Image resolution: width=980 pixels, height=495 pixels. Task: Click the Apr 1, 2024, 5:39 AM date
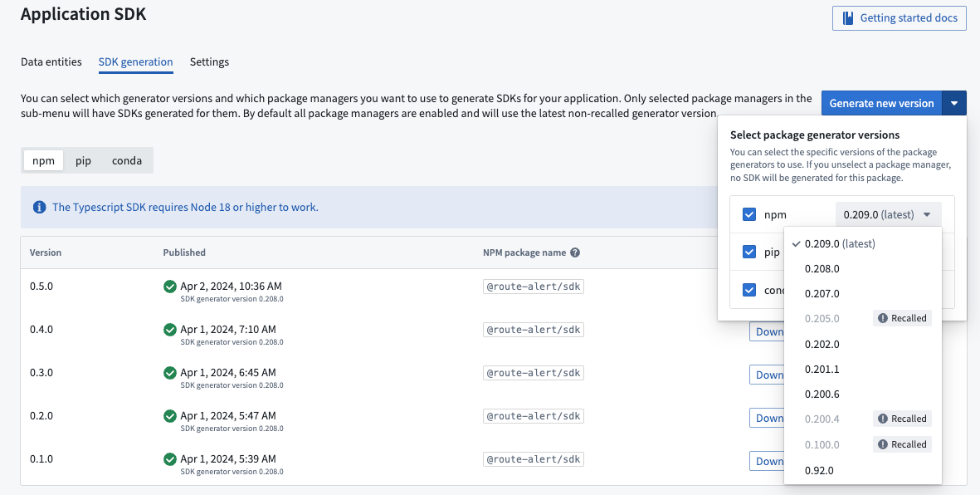pyautogui.click(x=228, y=458)
